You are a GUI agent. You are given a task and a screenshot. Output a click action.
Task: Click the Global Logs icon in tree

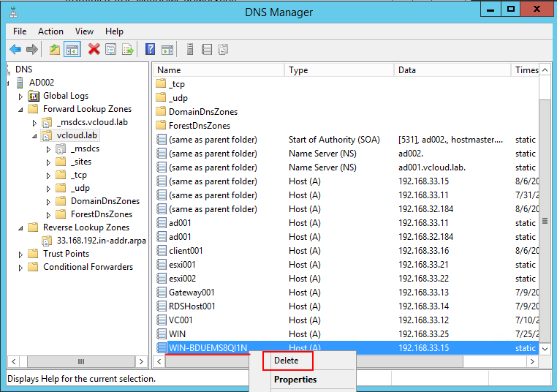34,96
